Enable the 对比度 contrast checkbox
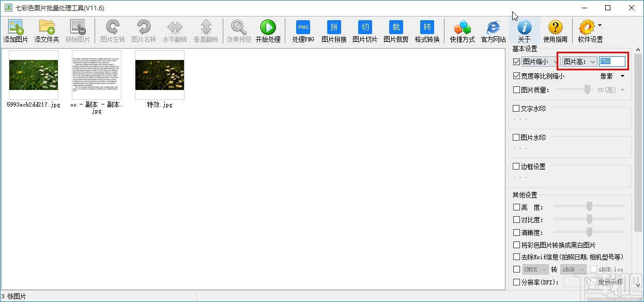Image resolution: width=644 pixels, height=302 pixels. click(517, 220)
